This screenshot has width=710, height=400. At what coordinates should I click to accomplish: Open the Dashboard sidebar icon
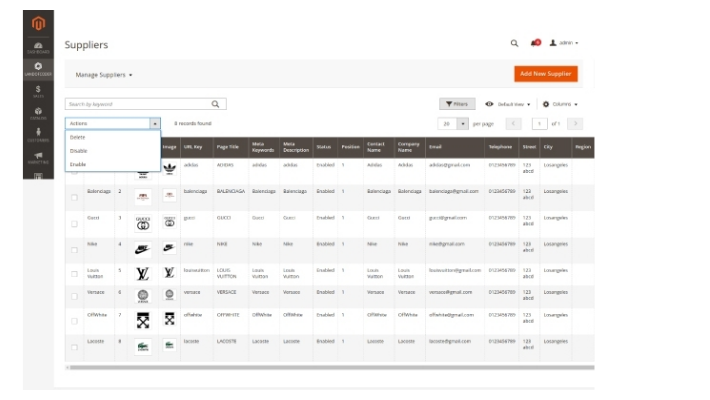point(38,47)
